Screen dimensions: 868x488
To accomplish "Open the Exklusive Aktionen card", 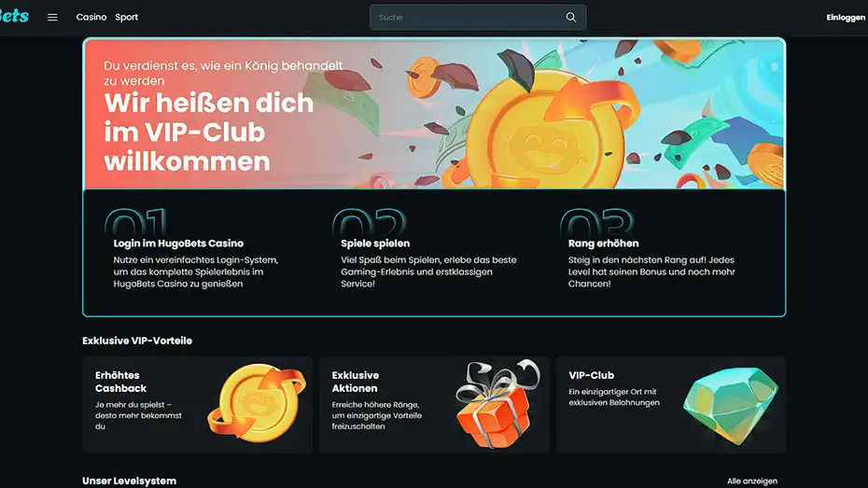I will [434, 404].
